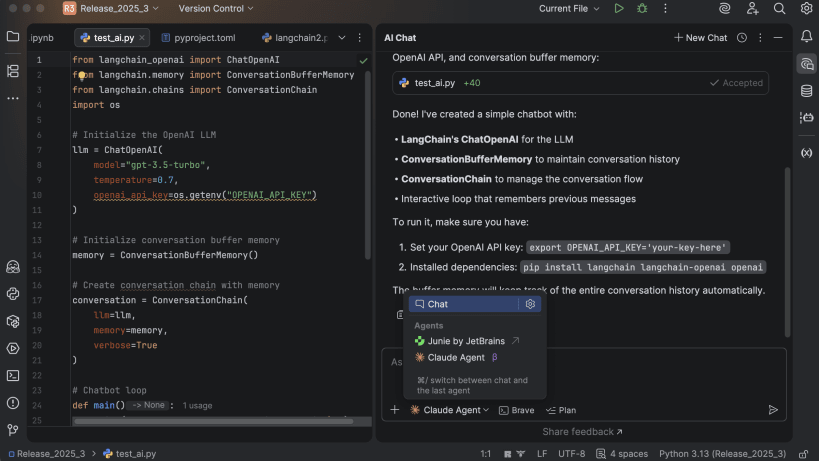The height and width of the screenshot is (461, 819).
Task: Open Share feedback link
Action: point(582,432)
